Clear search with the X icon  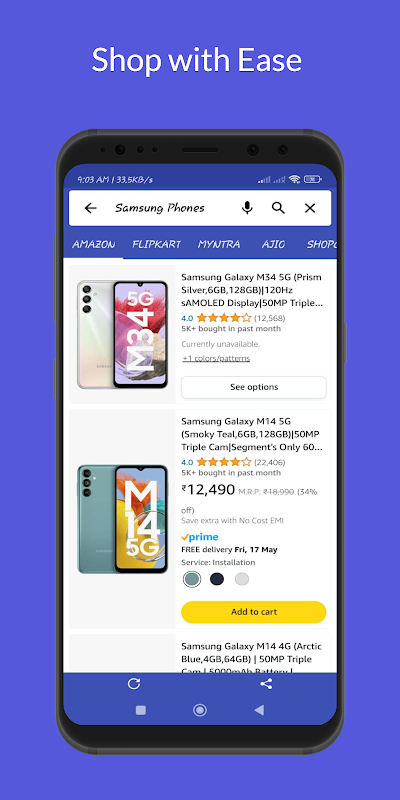(x=310, y=208)
